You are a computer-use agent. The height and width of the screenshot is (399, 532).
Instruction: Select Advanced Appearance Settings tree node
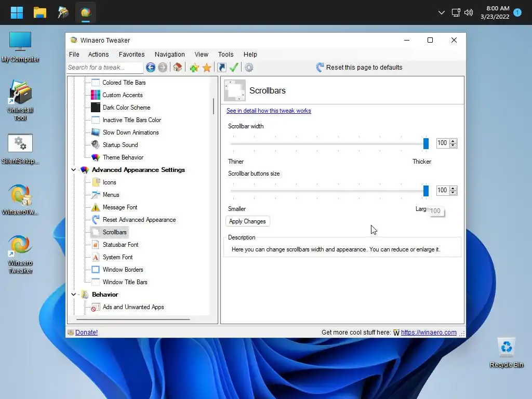[x=138, y=170]
